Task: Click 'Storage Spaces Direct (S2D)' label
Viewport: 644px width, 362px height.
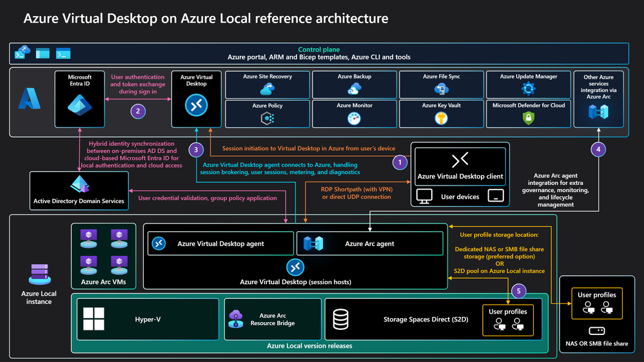Action: (x=426, y=319)
